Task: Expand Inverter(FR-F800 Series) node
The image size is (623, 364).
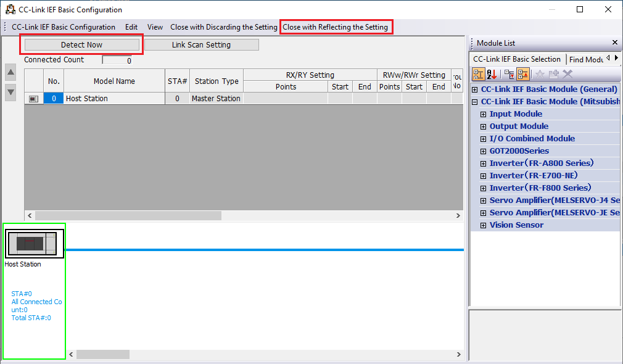Action: (x=483, y=188)
